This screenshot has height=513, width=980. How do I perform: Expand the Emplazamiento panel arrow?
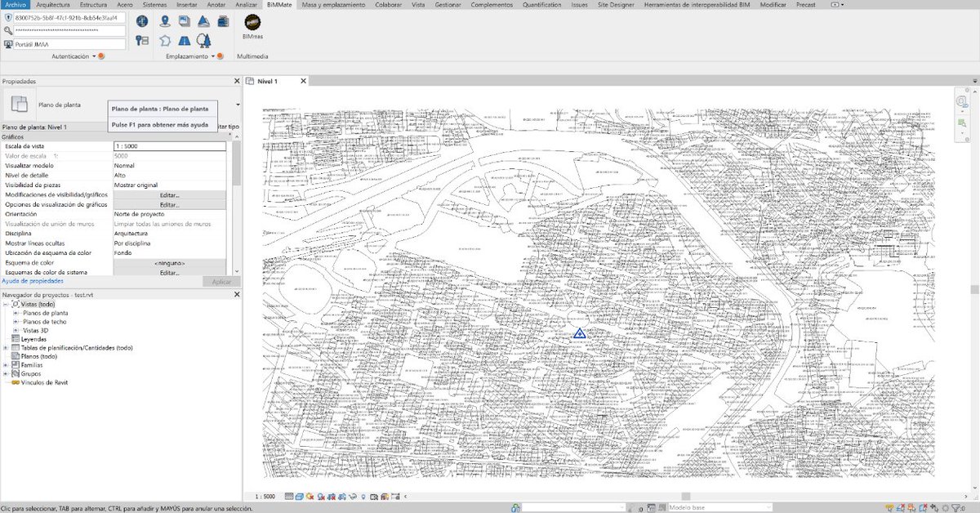(x=212, y=56)
